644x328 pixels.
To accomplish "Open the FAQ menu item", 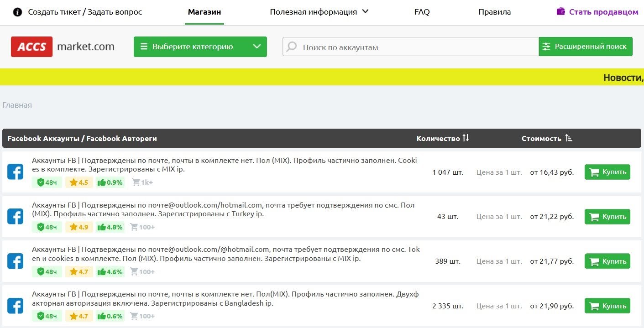I will coord(421,12).
